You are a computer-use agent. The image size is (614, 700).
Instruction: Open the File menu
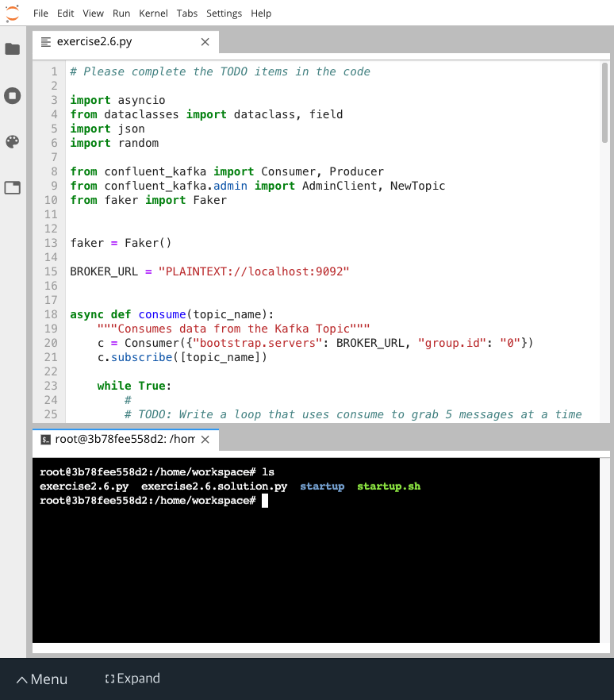40,13
